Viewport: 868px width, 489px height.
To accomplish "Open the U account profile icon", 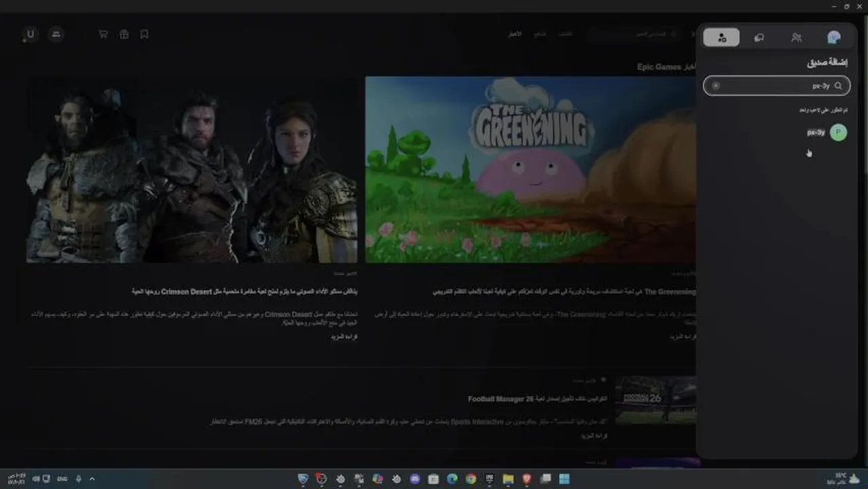I will click(30, 35).
